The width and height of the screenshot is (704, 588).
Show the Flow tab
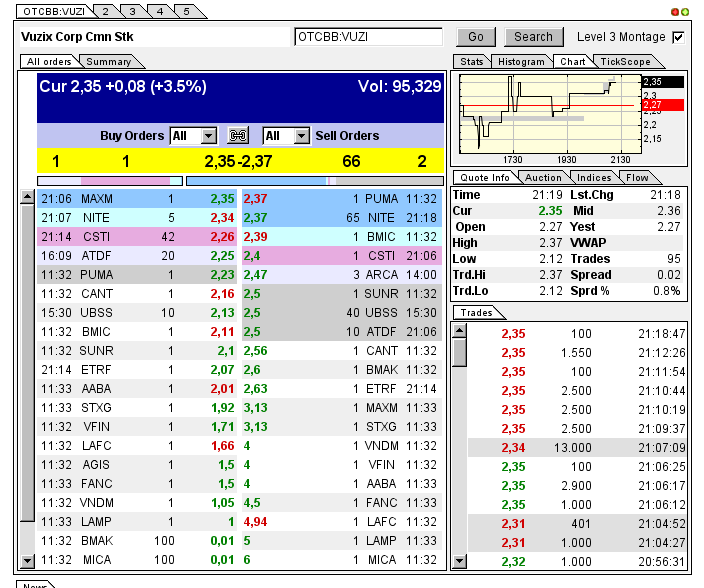coord(636,178)
